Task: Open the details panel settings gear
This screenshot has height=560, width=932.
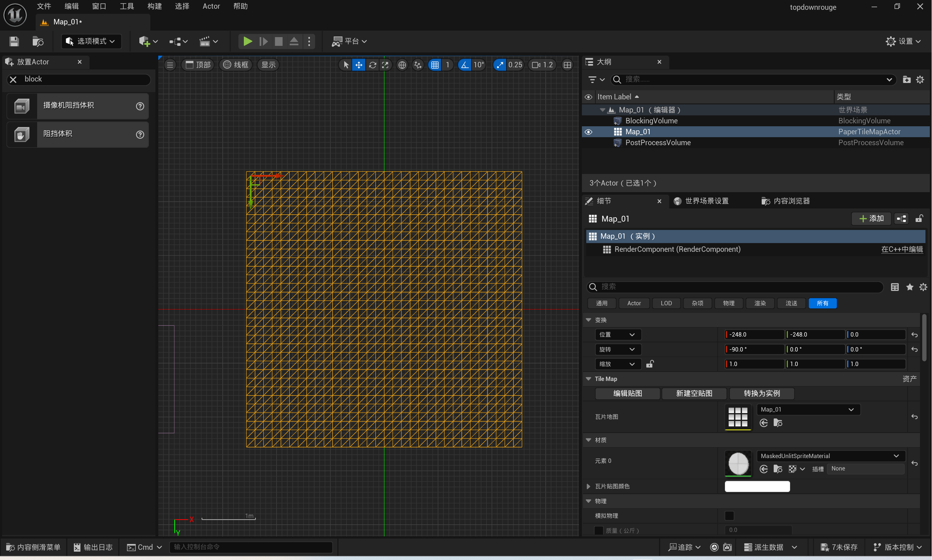Action: [923, 287]
